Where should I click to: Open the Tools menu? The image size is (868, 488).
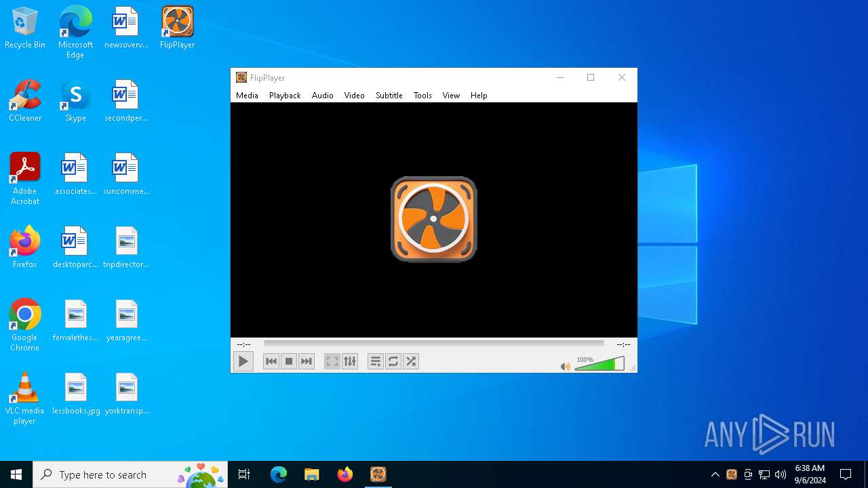(x=422, y=96)
